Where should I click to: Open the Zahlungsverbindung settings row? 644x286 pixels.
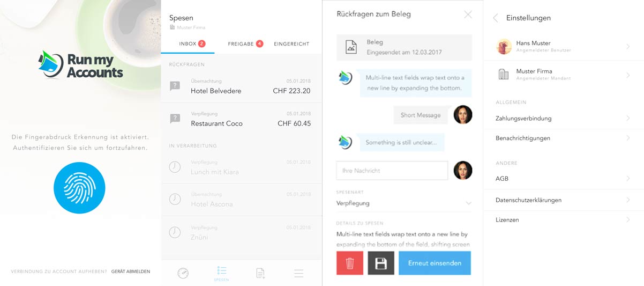tap(563, 119)
